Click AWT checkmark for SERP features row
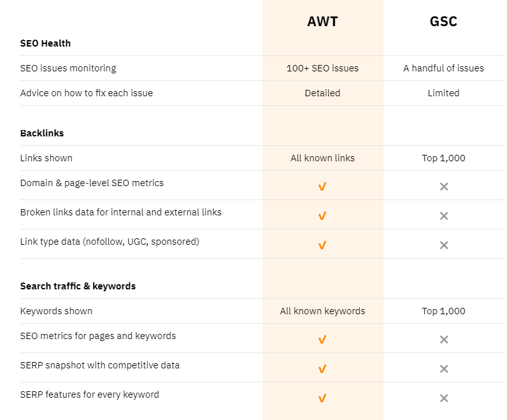Viewport: 507px width, 420px height. pyautogui.click(x=322, y=398)
